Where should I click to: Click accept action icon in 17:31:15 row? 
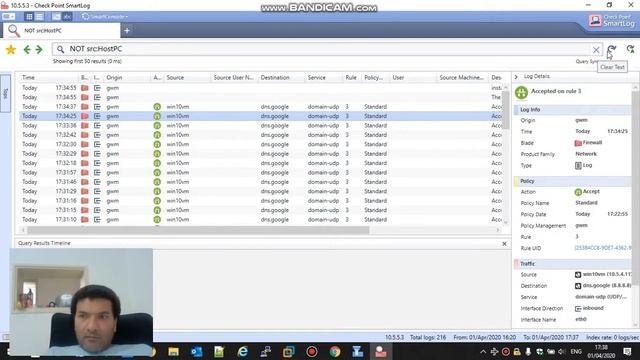point(157,210)
